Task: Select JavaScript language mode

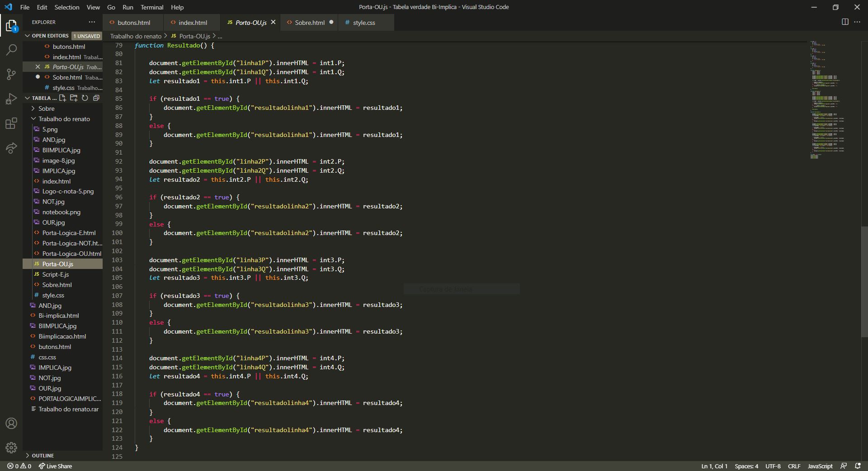Action: (x=820, y=466)
